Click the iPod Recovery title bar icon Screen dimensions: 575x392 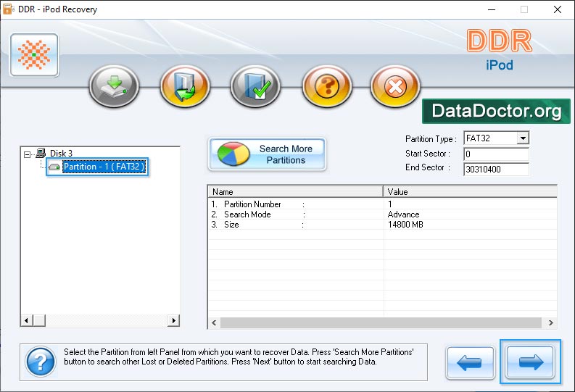pos(8,9)
